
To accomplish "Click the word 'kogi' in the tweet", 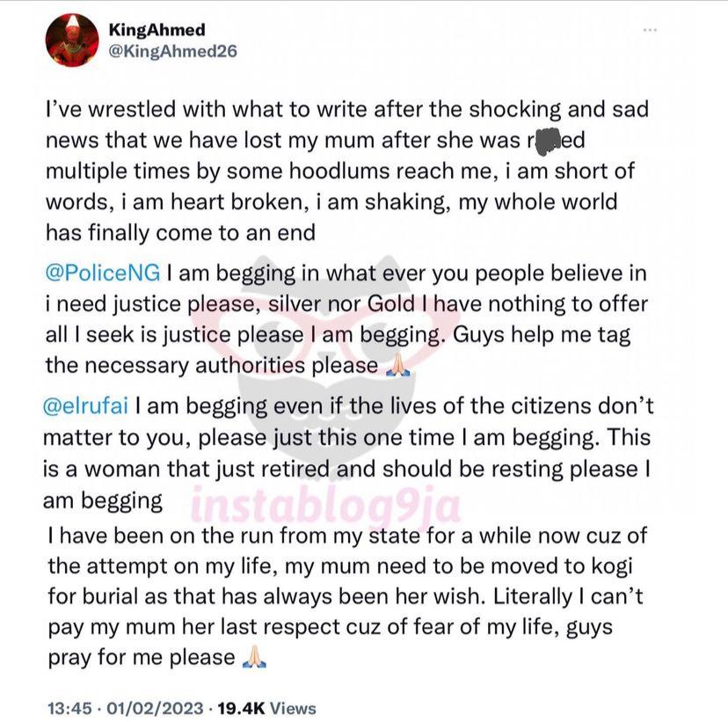I will point(612,566).
